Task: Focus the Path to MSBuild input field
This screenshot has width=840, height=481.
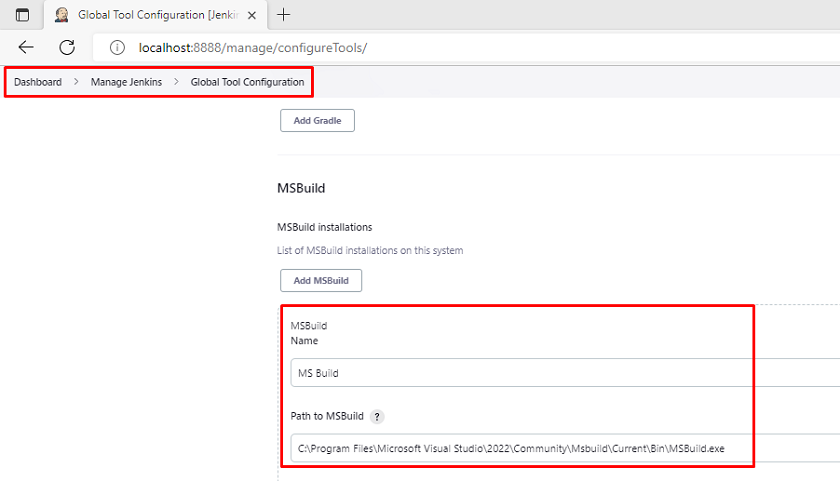Action: pos(565,448)
